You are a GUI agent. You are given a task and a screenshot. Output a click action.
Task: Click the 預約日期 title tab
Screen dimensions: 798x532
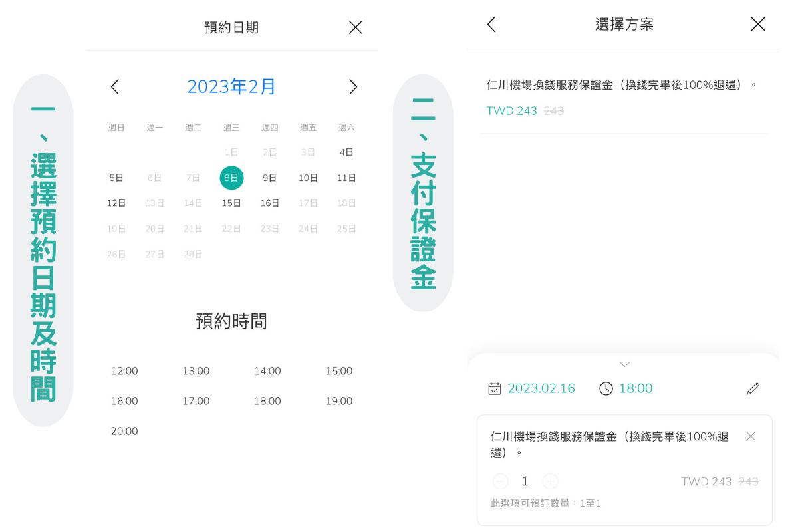(231, 27)
